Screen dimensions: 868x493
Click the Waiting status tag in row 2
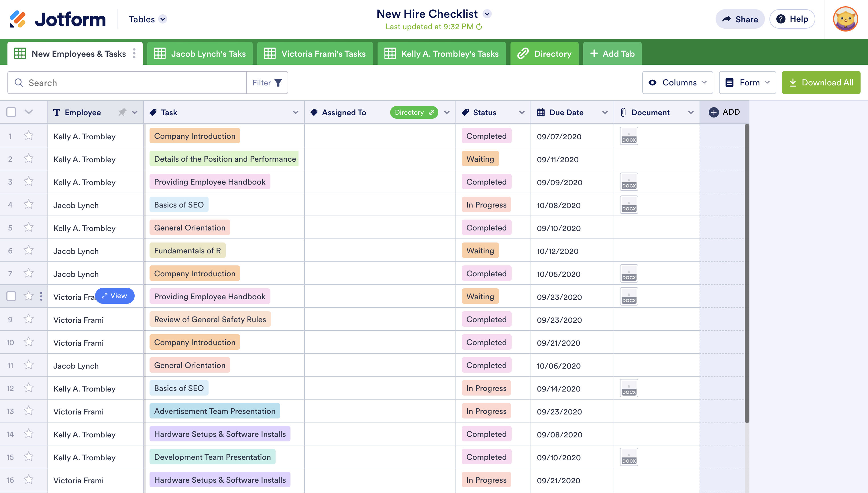pyautogui.click(x=480, y=159)
